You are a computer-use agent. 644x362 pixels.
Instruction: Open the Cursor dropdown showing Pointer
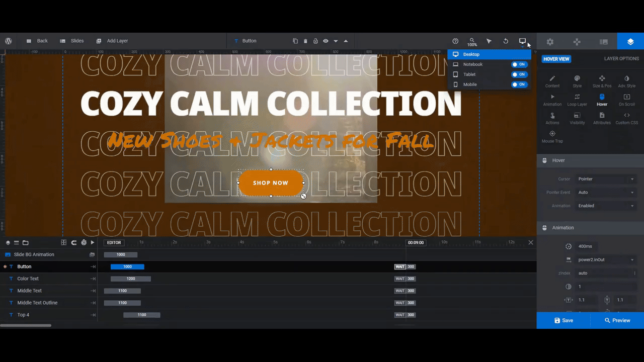tap(606, 179)
